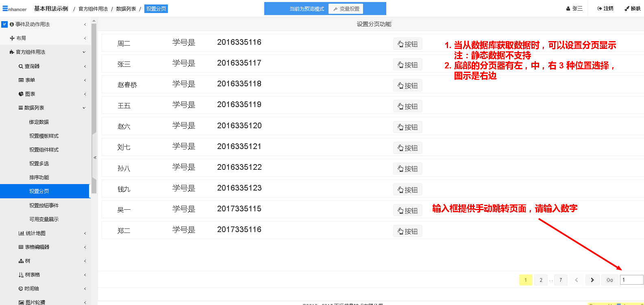The height and width of the screenshot is (305, 644).
Task: Click the 换肤 paintbrush icon
Action: (x=627, y=9)
